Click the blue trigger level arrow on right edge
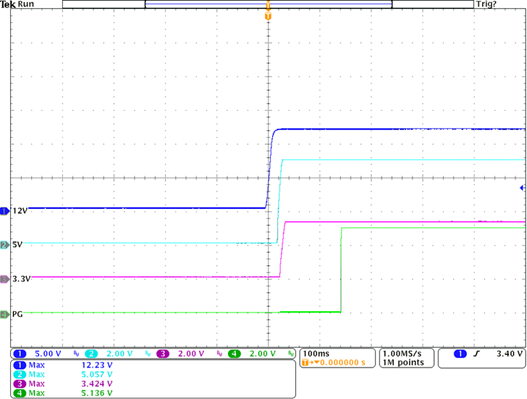This screenshot has height=399, width=527. 522,188
